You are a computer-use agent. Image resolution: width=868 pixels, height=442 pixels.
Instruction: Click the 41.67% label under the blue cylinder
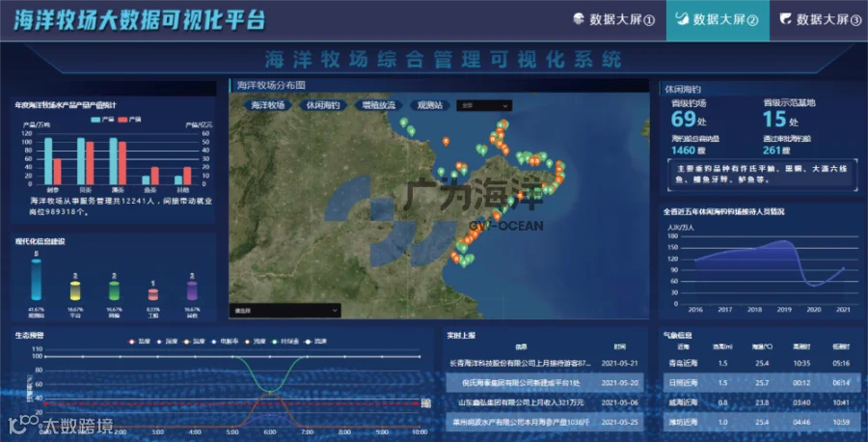tap(36, 310)
